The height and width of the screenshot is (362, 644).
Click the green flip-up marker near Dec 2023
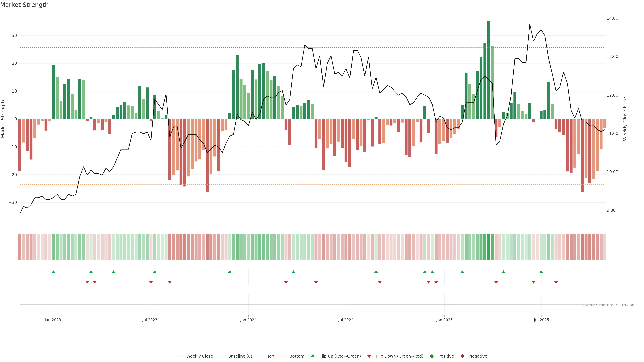click(x=230, y=272)
